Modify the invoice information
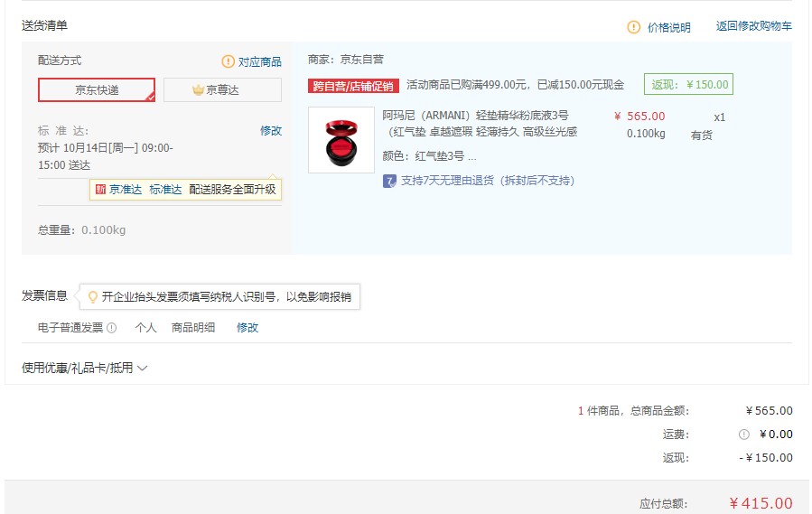This screenshot has width=812, height=514. click(247, 328)
